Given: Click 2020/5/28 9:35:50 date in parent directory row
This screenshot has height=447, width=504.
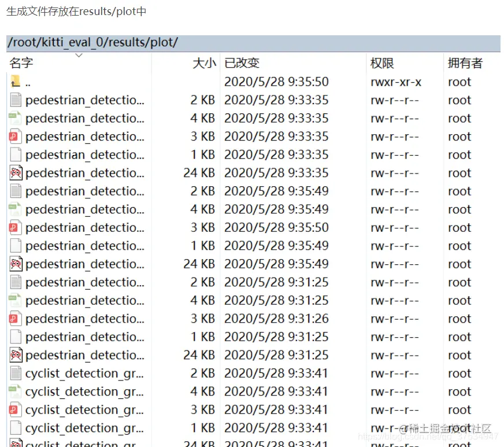Looking at the screenshot, I should tap(276, 82).
